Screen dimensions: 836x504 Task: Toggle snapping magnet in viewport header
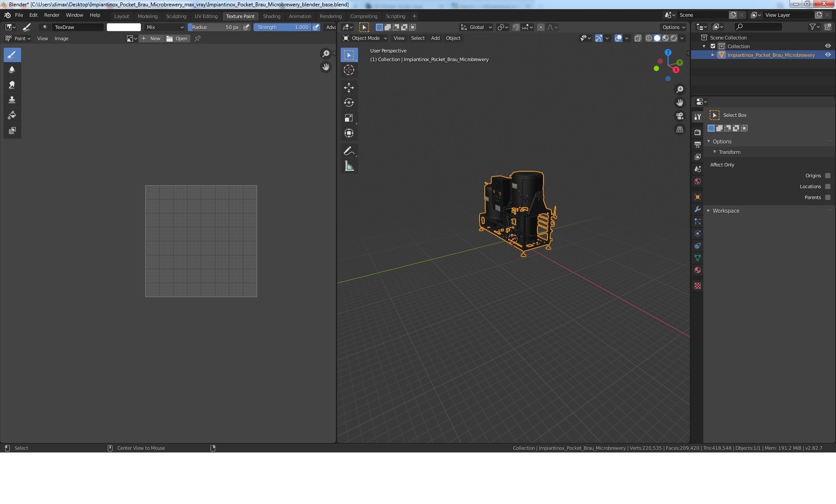(516, 27)
